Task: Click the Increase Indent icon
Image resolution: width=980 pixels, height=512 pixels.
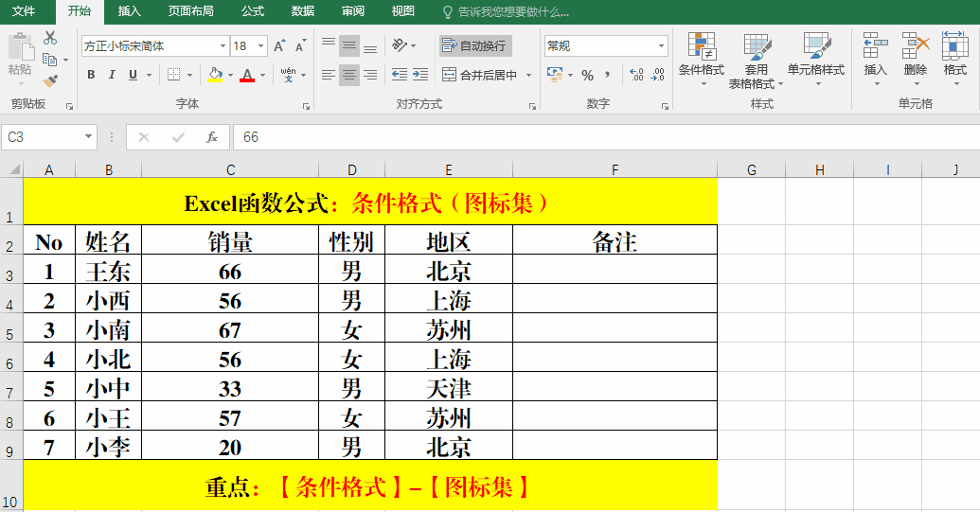Action: coord(421,75)
